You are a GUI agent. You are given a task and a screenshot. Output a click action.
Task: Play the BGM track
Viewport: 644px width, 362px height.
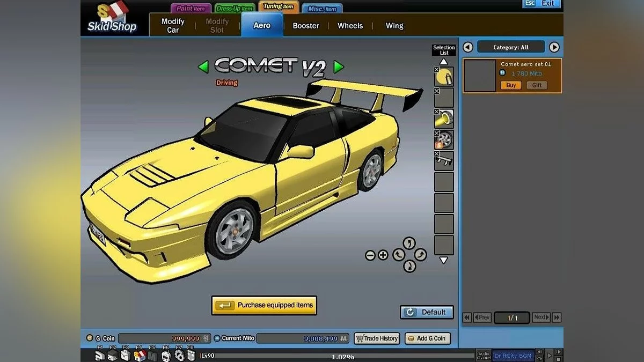(x=549, y=356)
